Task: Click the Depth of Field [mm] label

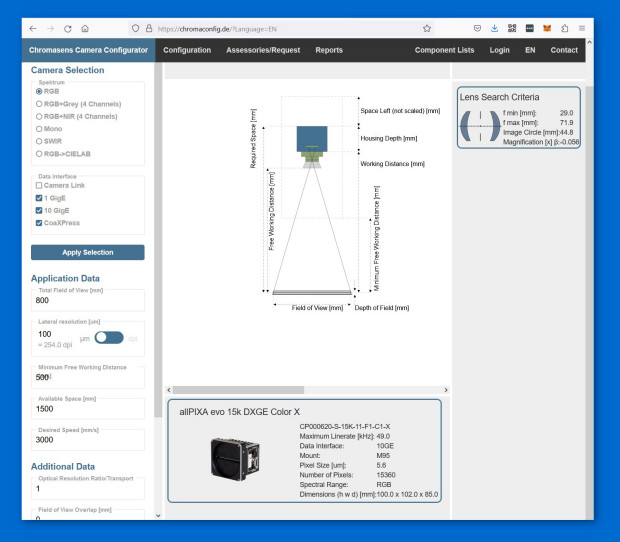Action: (x=382, y=308)
